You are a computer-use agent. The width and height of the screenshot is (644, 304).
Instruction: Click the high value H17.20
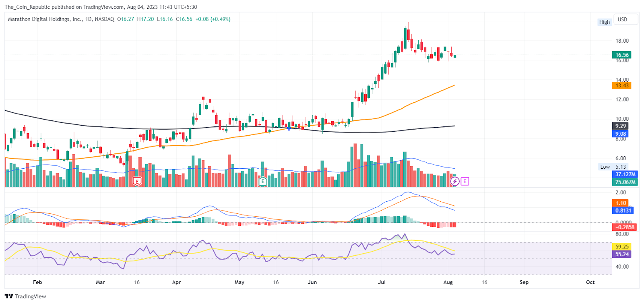tap(145, 19)
